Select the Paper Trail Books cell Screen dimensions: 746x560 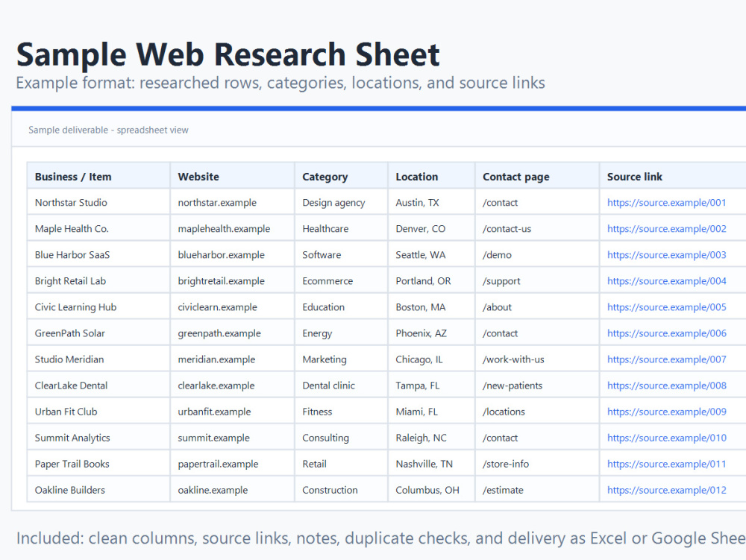coord(98,464)
